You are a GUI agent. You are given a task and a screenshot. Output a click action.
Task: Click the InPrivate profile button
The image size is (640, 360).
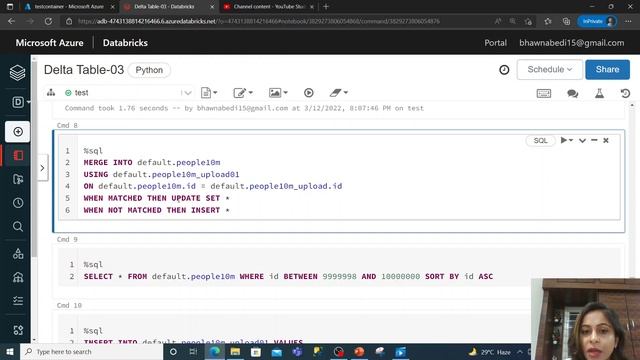tap(597, 21)
